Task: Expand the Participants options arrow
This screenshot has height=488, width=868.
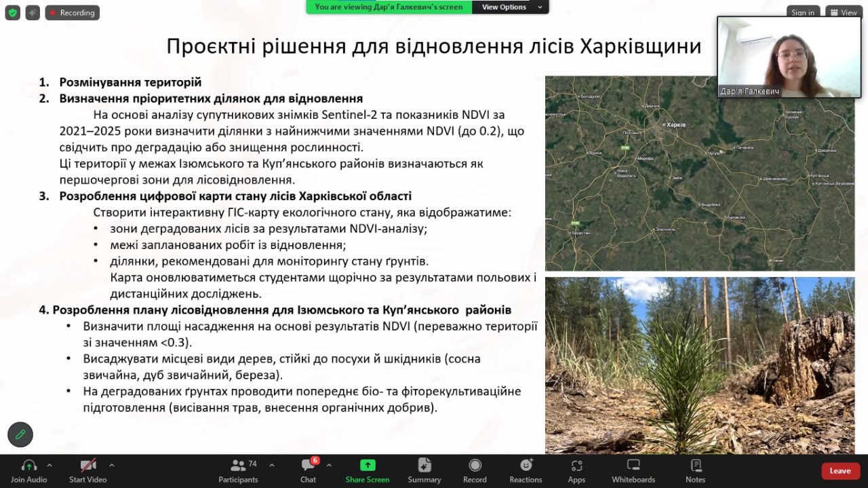Action: tap(272, 466)
